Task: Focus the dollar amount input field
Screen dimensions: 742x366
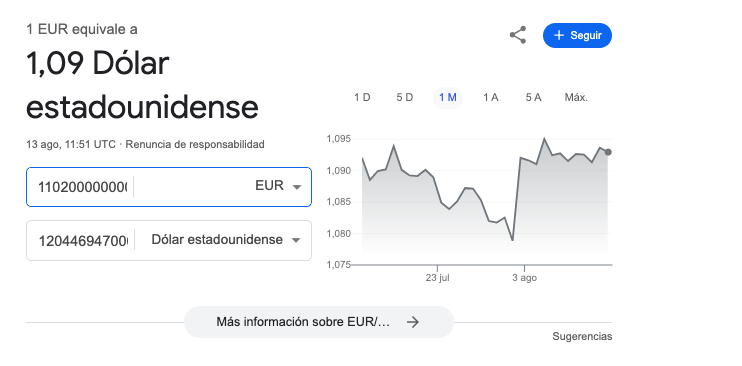Action: point(83,241)
